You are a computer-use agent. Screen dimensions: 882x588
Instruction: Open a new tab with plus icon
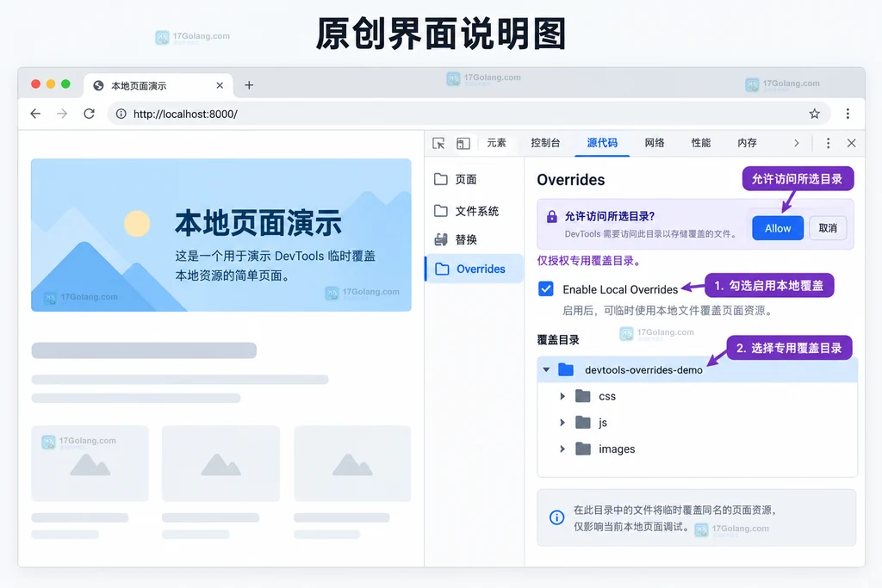(249, 85)
